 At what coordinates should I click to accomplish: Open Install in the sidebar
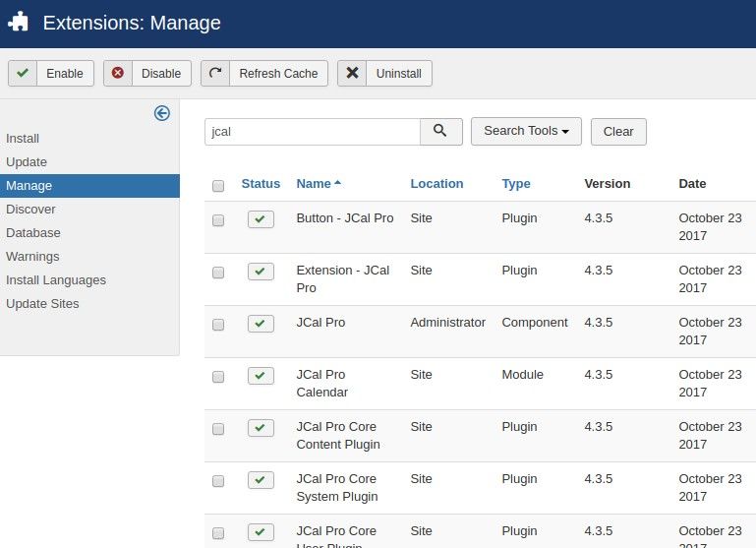(23, 139)
